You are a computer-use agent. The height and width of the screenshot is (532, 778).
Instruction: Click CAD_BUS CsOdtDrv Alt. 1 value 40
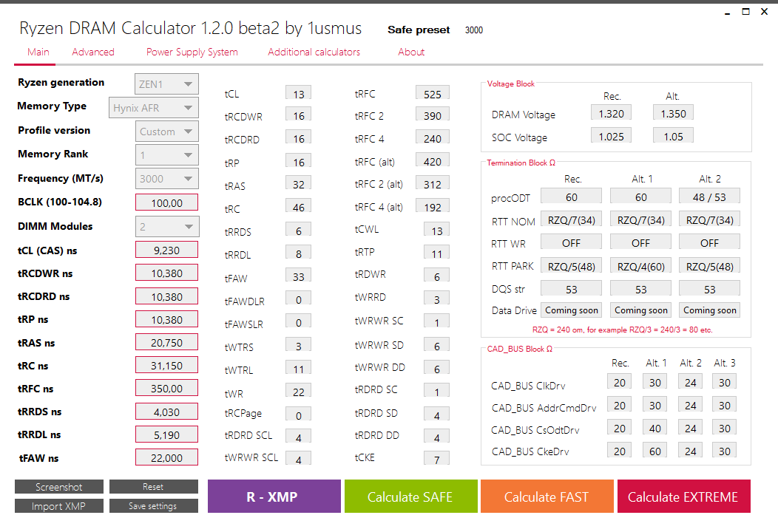pyautogui.click(x=655, y=427)
